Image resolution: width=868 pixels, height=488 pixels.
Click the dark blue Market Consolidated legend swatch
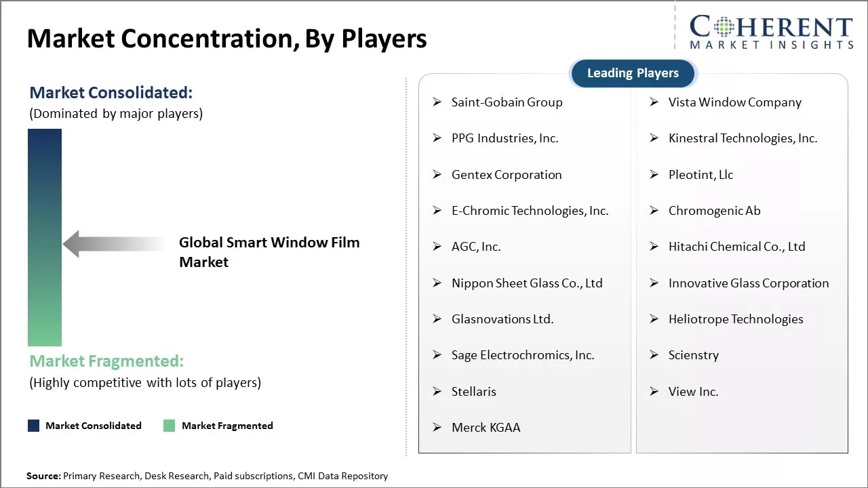[x=34, y=426]
